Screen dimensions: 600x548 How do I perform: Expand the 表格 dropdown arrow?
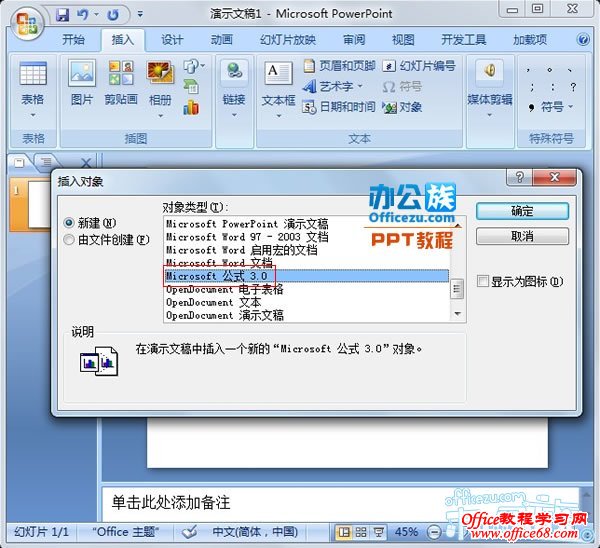tap(33, 115)
